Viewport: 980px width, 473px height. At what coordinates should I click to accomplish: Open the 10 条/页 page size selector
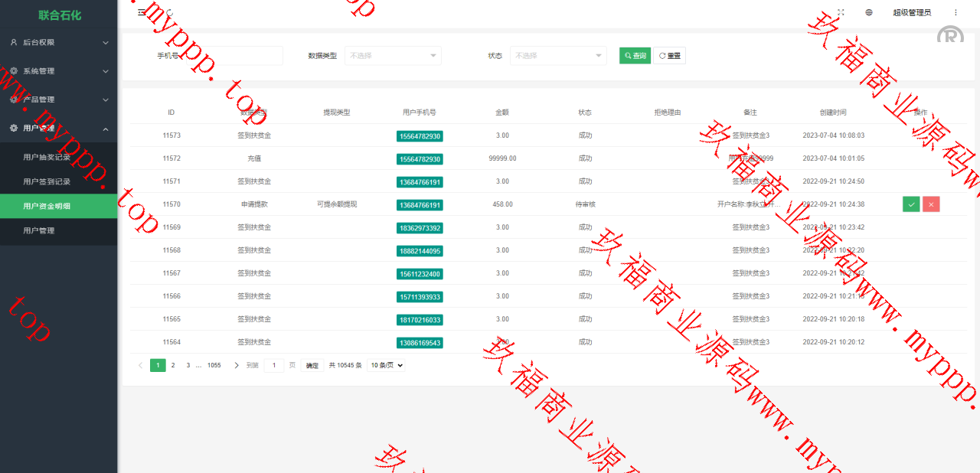coord(386,366)
